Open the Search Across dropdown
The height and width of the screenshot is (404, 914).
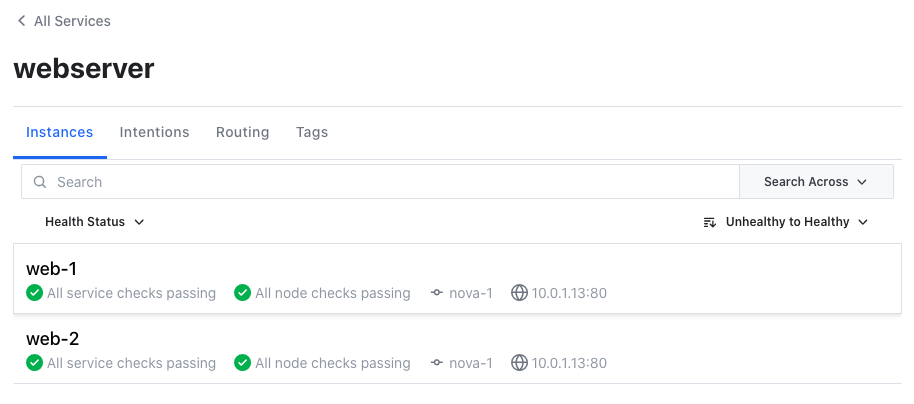[815, 182]
